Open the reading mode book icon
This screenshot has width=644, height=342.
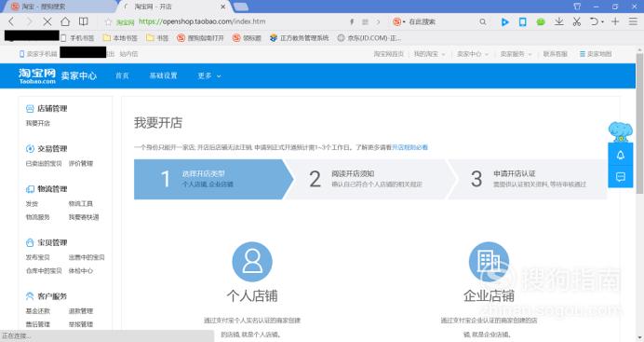click(84, 21)
